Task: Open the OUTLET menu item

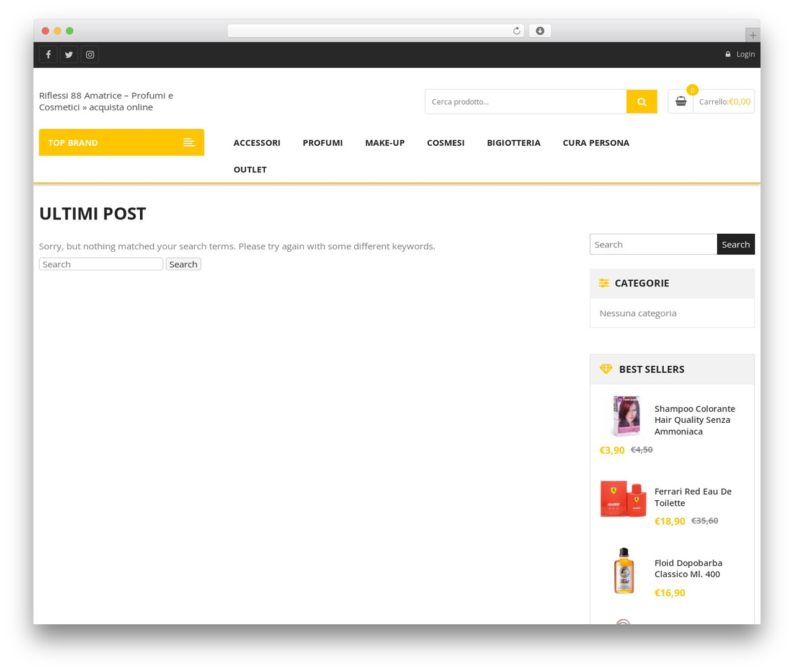Action: tap(250, 169)
